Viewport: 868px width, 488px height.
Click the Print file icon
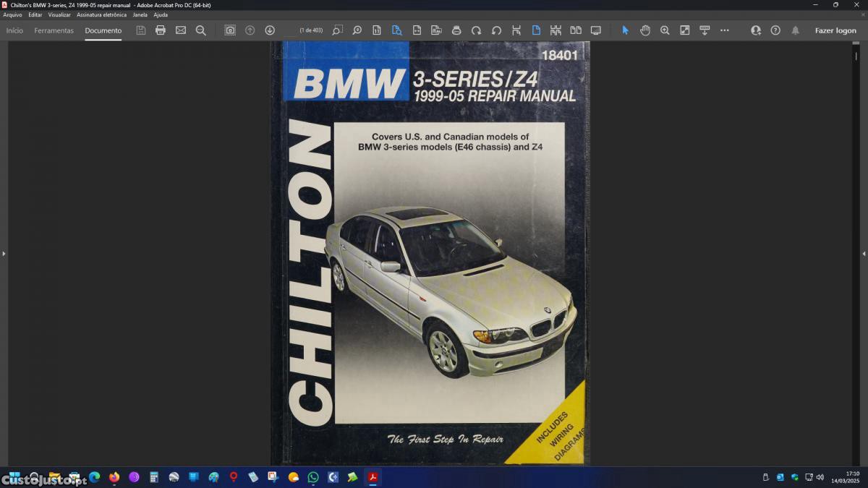tap(161, 30)
